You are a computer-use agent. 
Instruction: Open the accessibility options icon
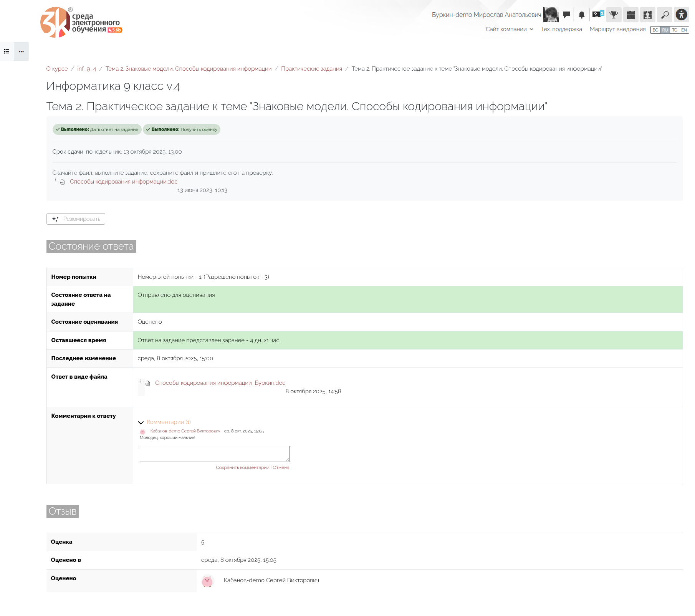(x=681, y=15)
